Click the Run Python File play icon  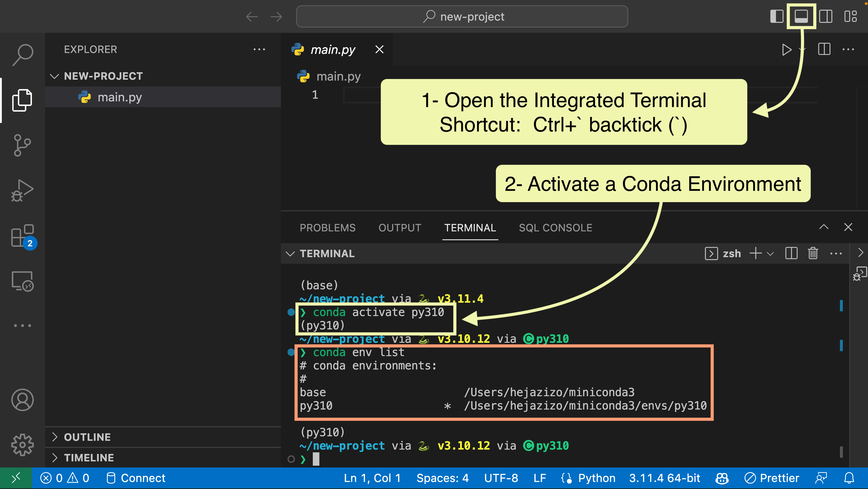[786, 50]
